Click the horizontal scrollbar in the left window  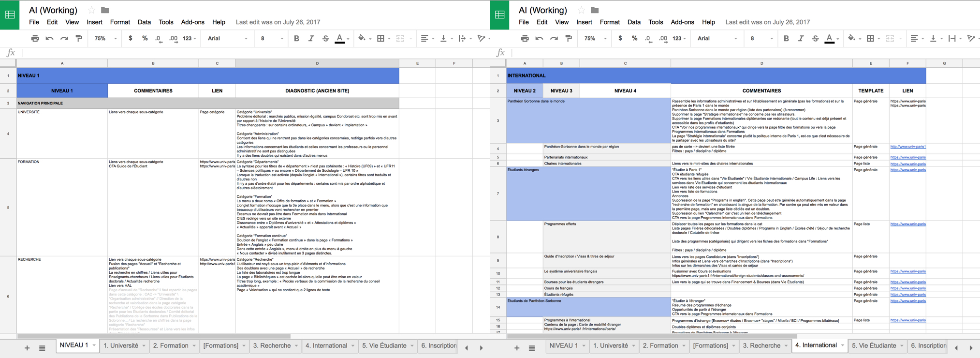[154, 336]
